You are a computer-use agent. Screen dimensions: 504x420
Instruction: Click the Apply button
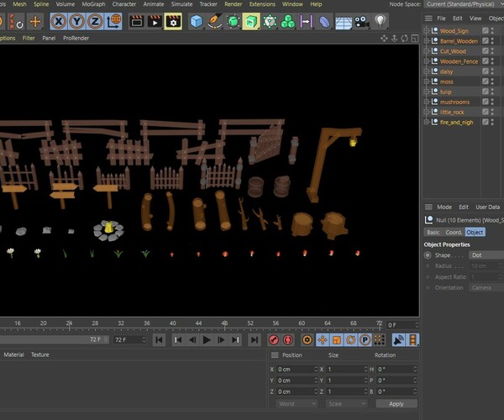point(396,403)
